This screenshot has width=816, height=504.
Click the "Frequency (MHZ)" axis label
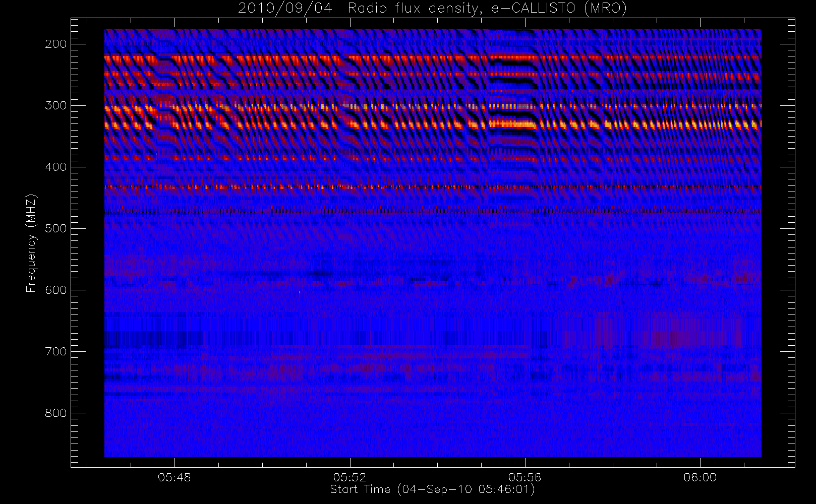click(x=31, y=243)
